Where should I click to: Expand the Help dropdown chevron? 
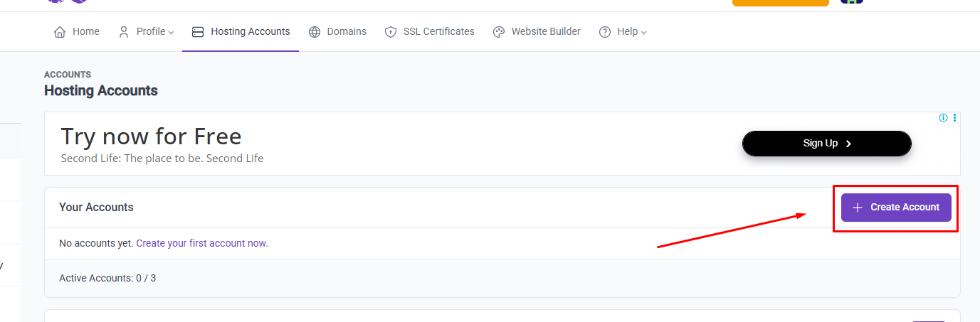[x=644, y=33]
